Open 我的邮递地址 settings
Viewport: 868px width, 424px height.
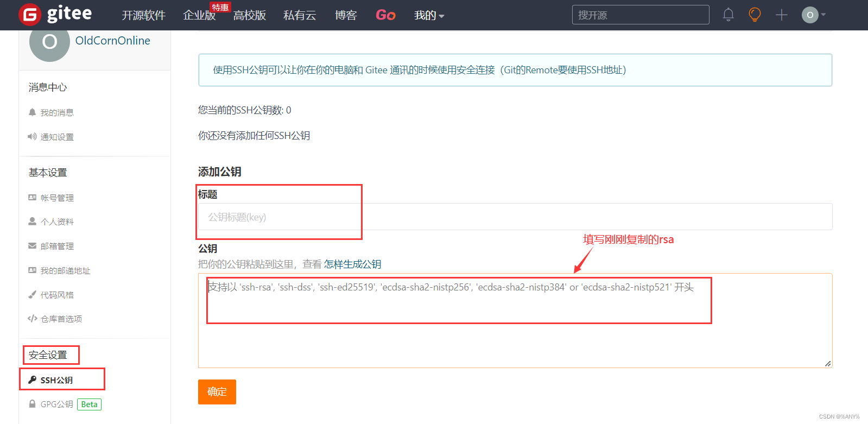pyautogui.click(x=65, y=270)
